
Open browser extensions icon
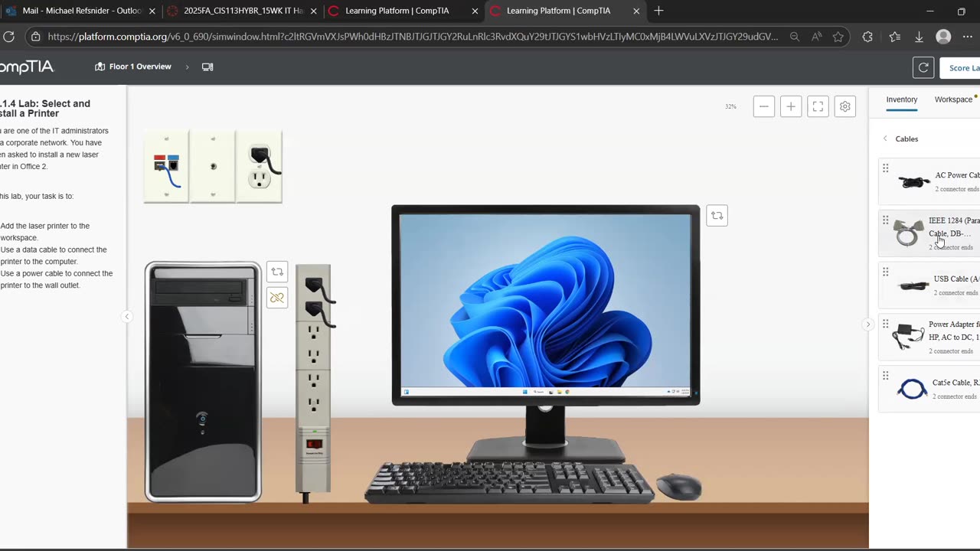(867, 37)
